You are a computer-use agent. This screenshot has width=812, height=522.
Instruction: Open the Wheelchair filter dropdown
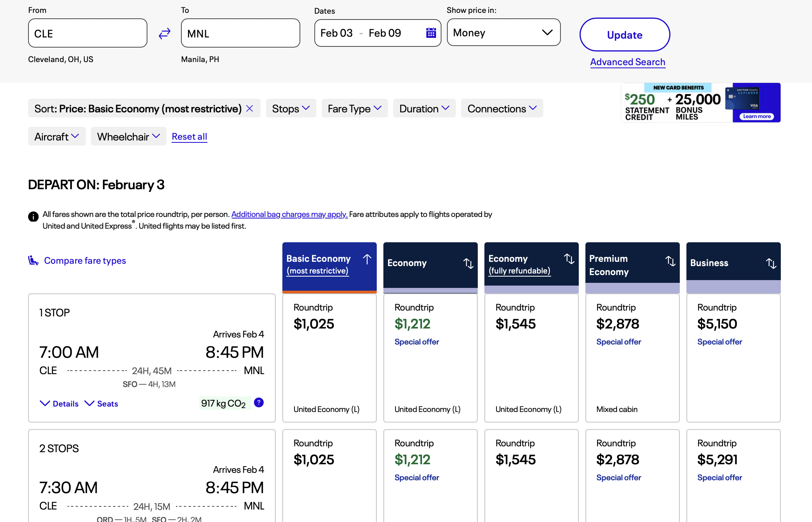128,137
